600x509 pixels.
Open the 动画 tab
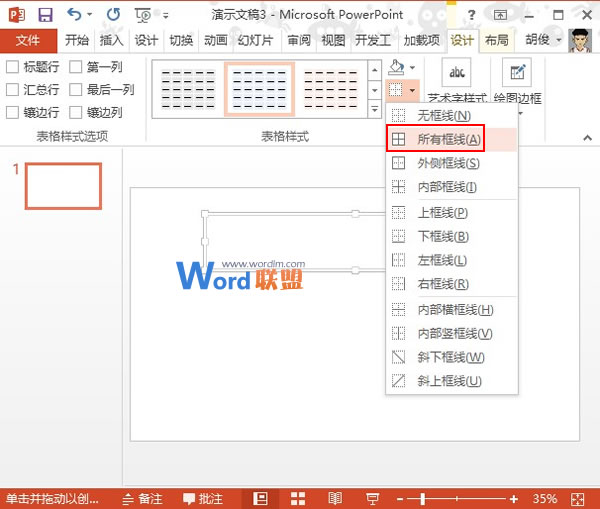216,40
